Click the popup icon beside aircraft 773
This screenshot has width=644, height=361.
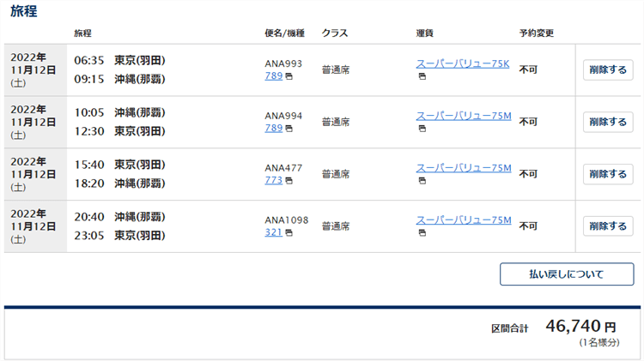289,182
